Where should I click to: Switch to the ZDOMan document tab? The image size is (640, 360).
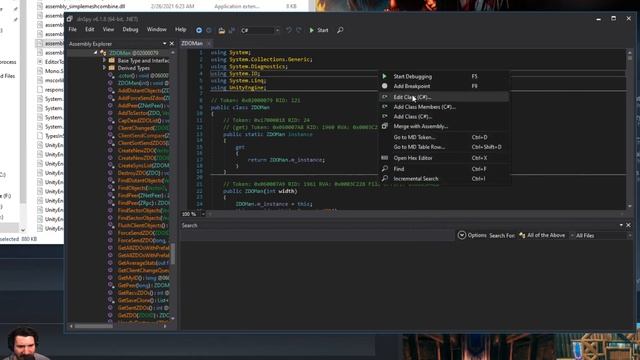pos(192,43)
